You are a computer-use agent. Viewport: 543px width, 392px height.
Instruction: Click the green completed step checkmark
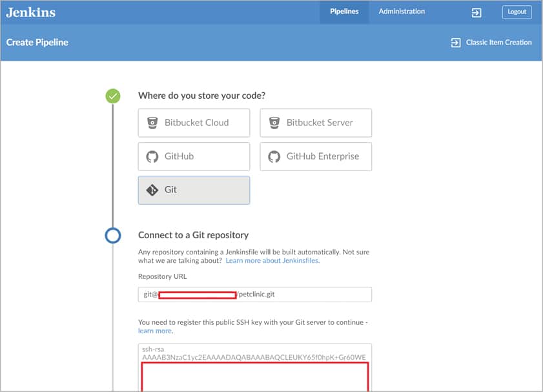(113, 96)
